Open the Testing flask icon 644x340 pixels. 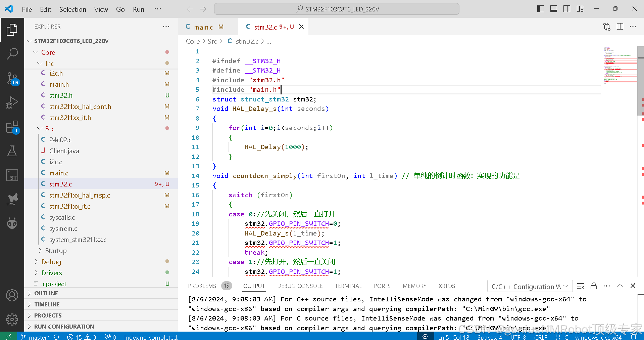point(12,151)
